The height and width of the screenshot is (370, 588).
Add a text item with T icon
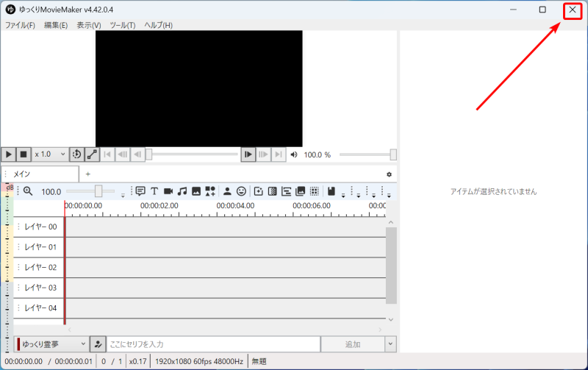[154, 191]
